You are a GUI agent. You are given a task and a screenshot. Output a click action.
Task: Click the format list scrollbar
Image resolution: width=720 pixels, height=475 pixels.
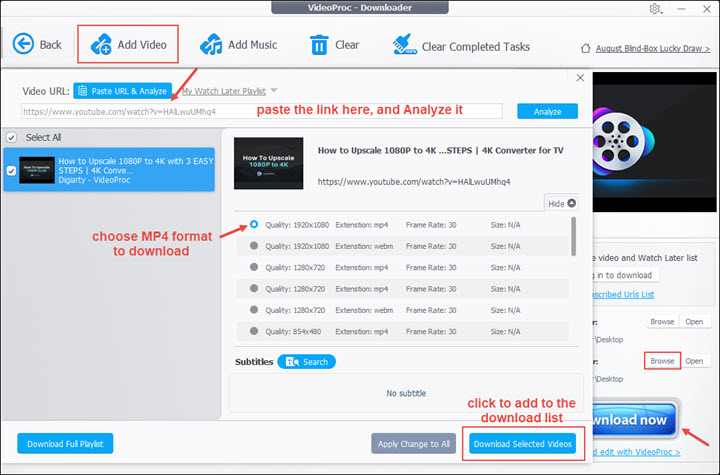(573, 237)
